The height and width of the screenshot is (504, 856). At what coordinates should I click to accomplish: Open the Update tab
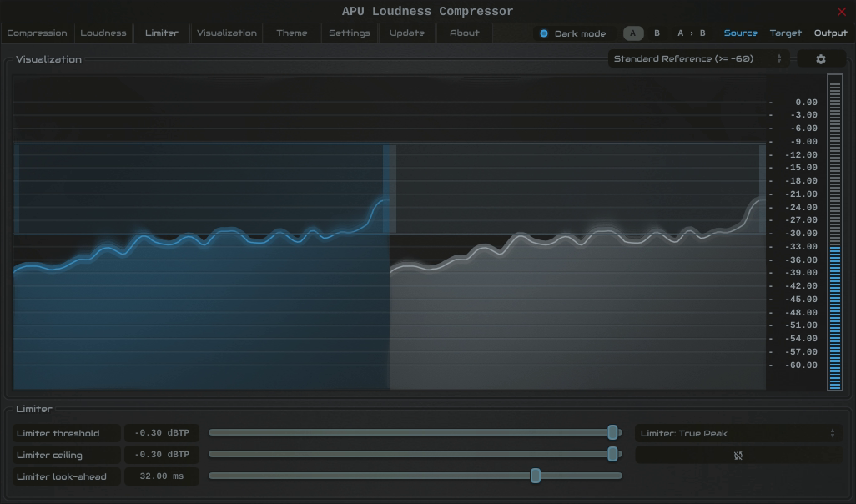406,33
